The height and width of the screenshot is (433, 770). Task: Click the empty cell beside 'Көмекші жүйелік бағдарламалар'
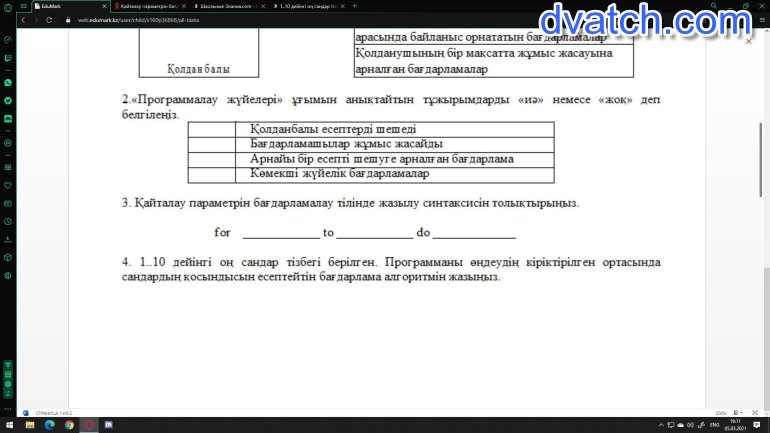pos(212,175)
